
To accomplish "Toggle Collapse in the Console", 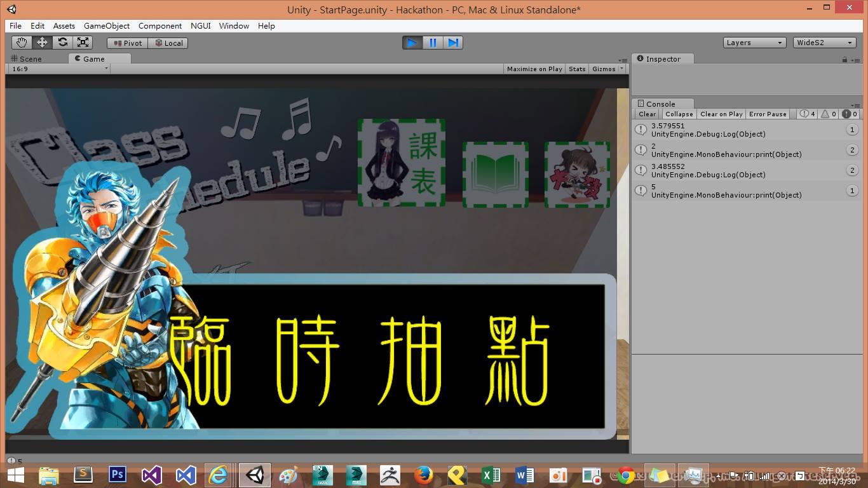I will (x=679, y=114).
